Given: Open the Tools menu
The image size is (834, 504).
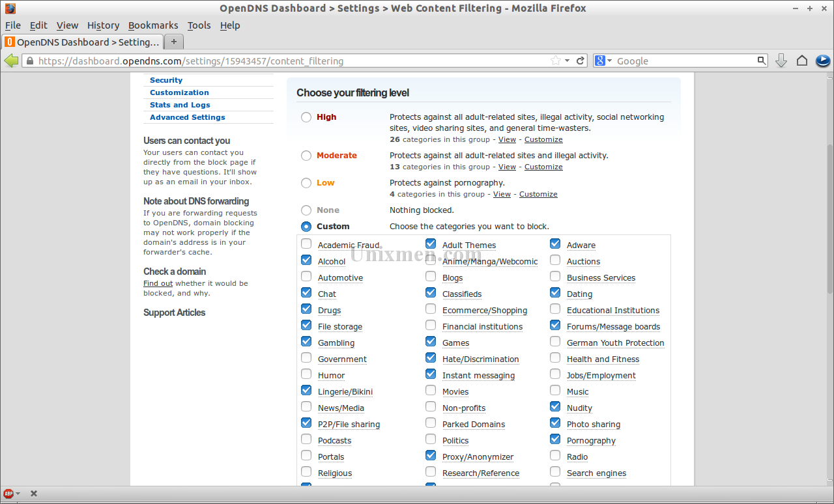Looking at the screenshot, I should pos(199,25).
